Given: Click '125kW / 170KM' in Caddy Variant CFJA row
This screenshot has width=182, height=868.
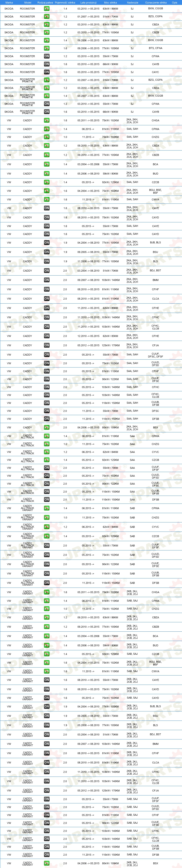Looking at the screenshot, I should [x=111, y=790].
